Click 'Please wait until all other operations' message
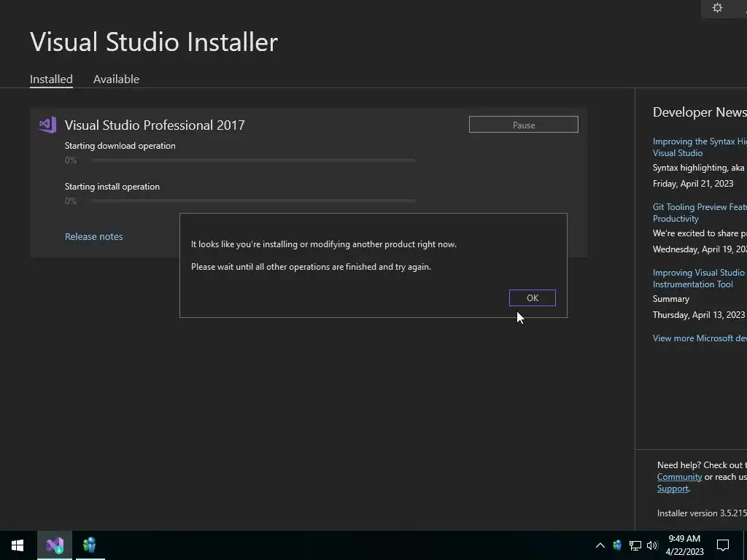Screen dimensions: 747x560 tap(311, 267)
